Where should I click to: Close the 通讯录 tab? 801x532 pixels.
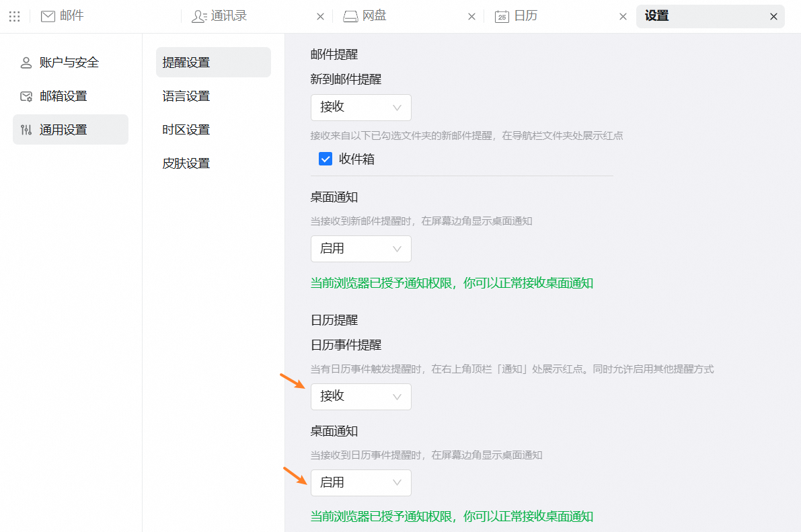coord(320,16)
